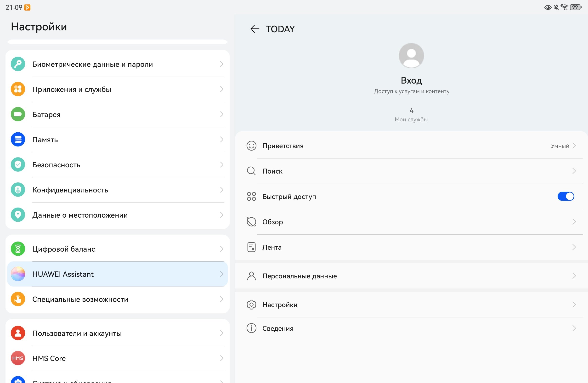Go back using the arrow beside TODAY

(x=255, y=29)
